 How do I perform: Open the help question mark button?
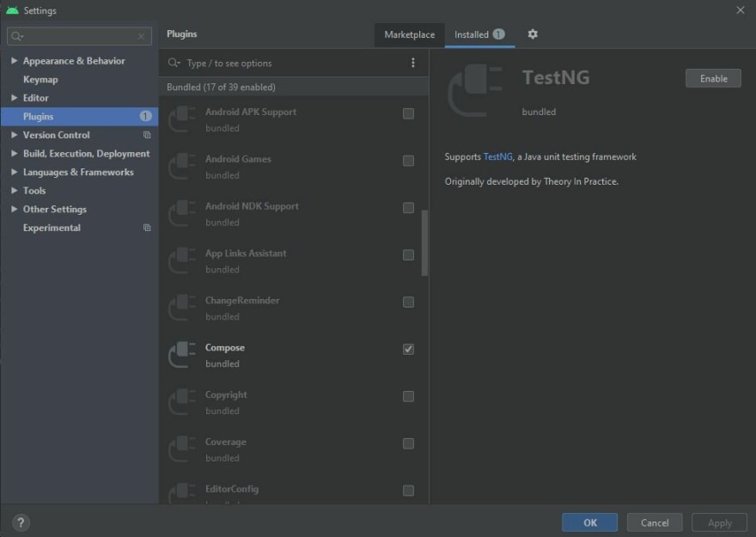(x=21, y=522)
